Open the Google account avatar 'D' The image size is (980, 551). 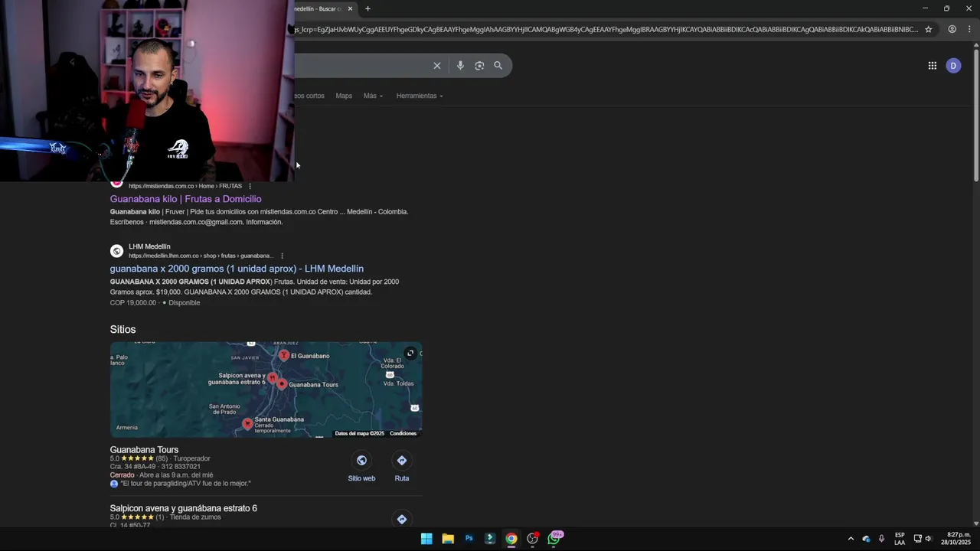tap(953, 66)
